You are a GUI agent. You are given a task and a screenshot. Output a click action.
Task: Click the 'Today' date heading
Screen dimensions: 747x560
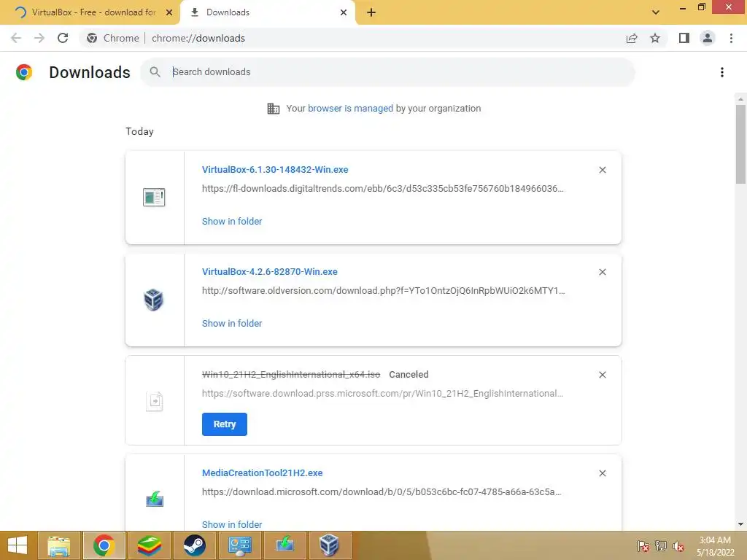pyautogui.click(x=139, y=131)
